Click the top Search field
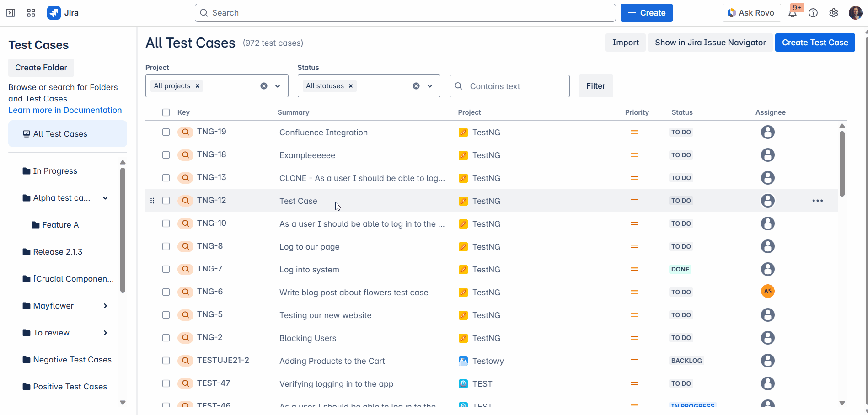 [405, 13]
